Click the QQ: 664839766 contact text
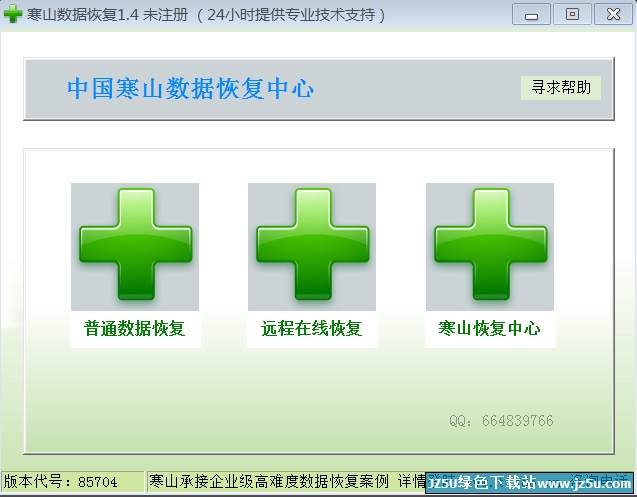 (x=501, y=421)
